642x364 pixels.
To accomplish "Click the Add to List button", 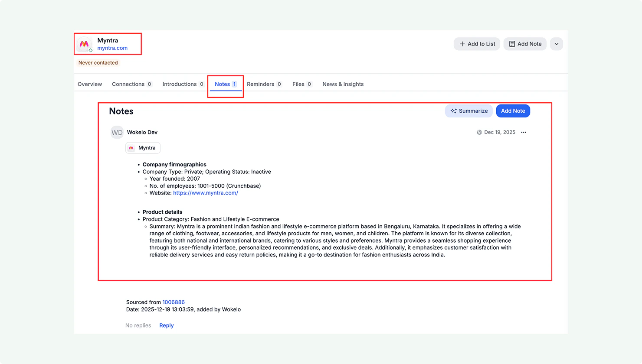I will [x=477, y=44].
